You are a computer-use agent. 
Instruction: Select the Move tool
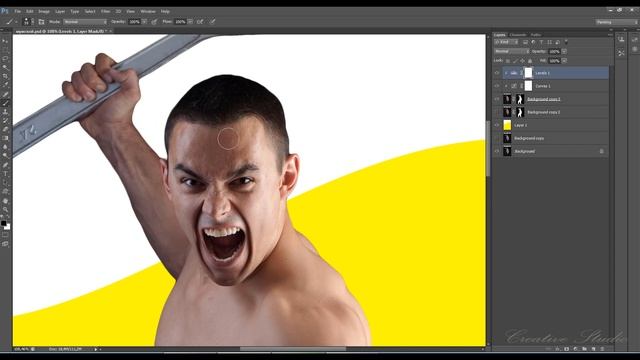[x=5, y=41]
